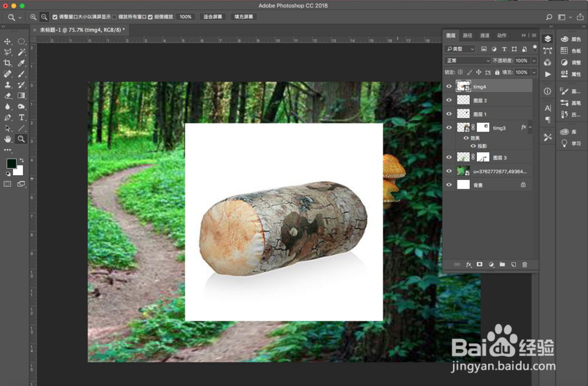
Task: Select the Brush tool in toolbox
Action: (x=21, y=74)
